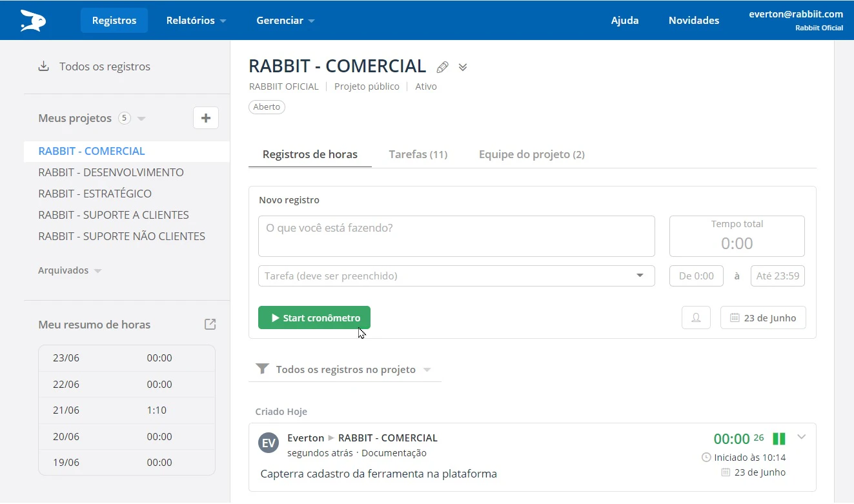
Task: Expand the Arquivados section
Action: tap(97, 270)
